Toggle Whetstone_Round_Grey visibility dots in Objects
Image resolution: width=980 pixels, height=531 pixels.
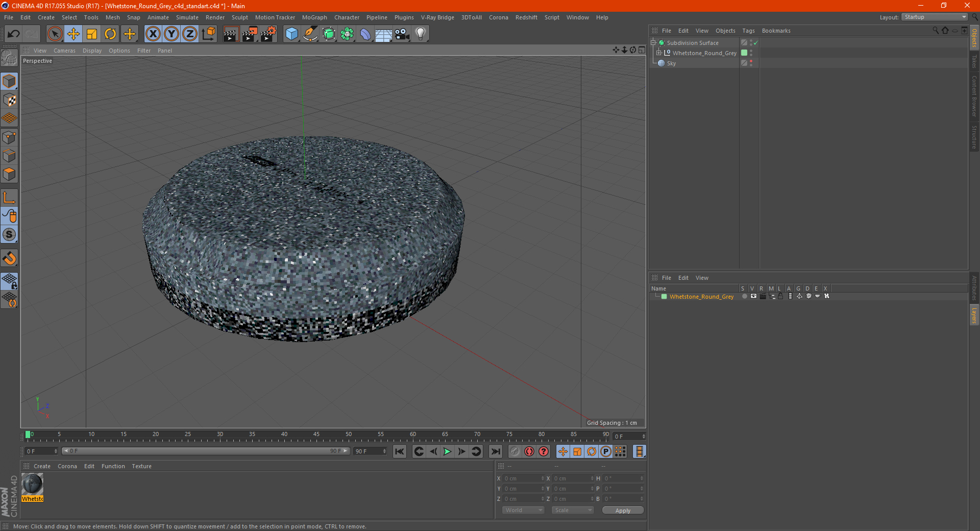click(x=751, y=53)
